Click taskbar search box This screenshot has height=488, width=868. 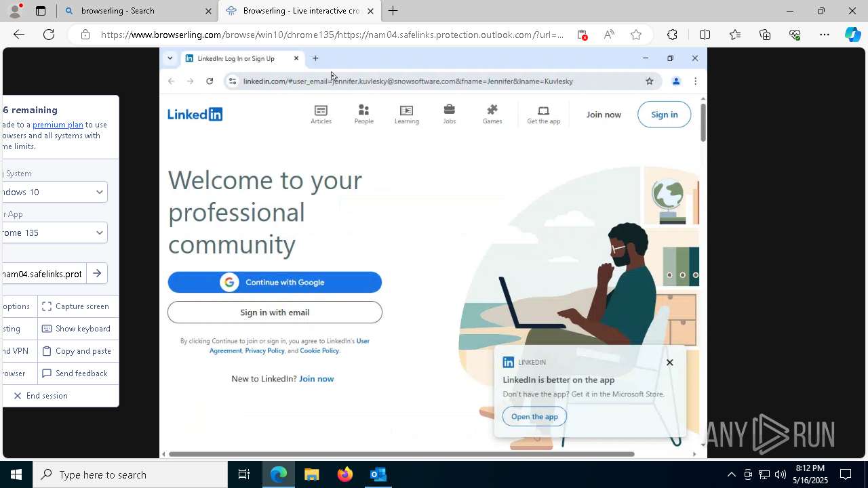[x=130, y=474]
